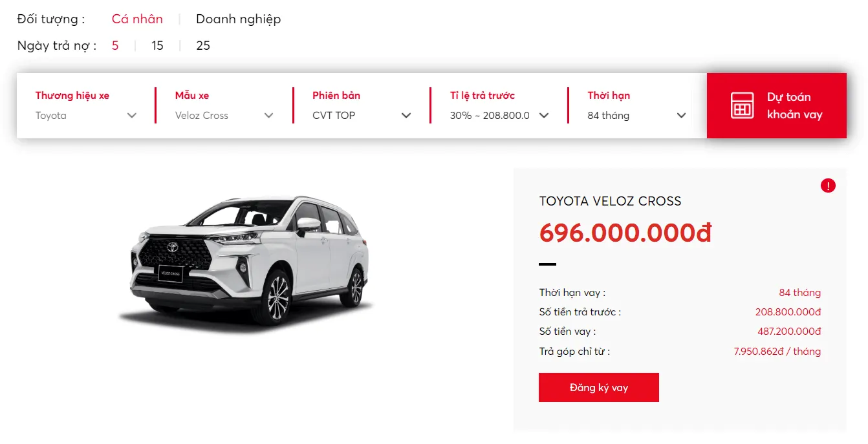868x444 pixels.
Task: Switch to Cá nhân customer type
Action: point(137,19)
